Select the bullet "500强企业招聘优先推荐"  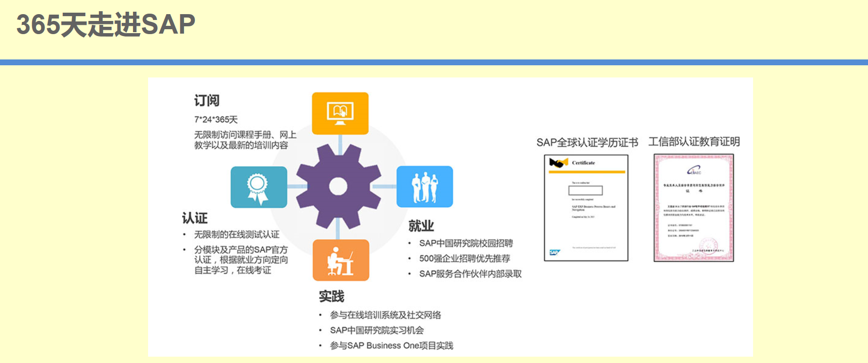click(465, 258)
